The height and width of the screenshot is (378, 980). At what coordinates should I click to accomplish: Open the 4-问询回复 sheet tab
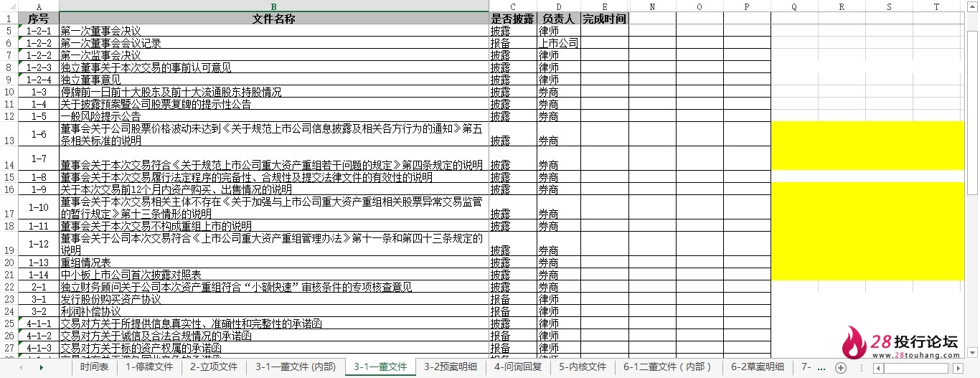click(x=518, y=367)
